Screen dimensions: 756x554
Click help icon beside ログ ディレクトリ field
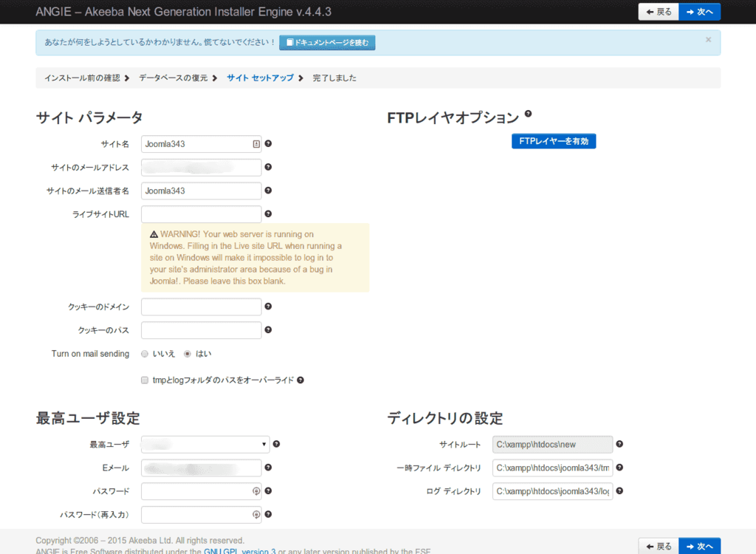(619, 491)
